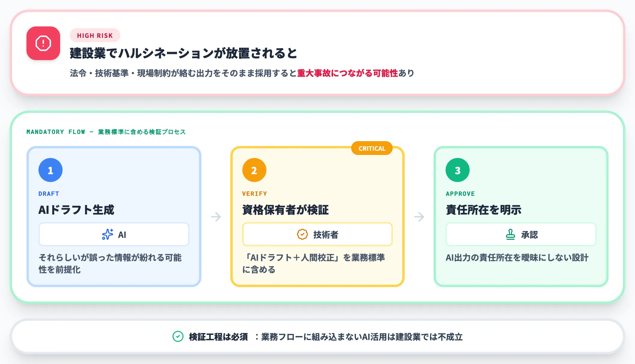Click the text それらしいが誤った情報が紛れる可能性を前提化

[x=110, y=263]
